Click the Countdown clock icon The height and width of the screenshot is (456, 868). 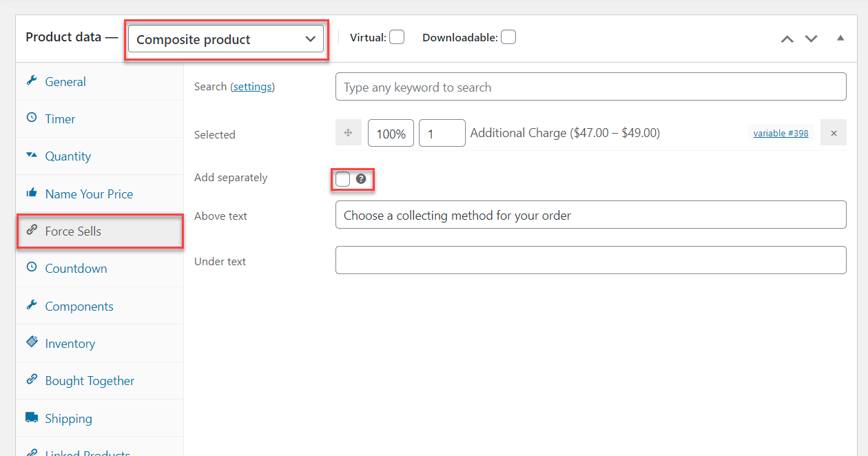tap(32, 268)
